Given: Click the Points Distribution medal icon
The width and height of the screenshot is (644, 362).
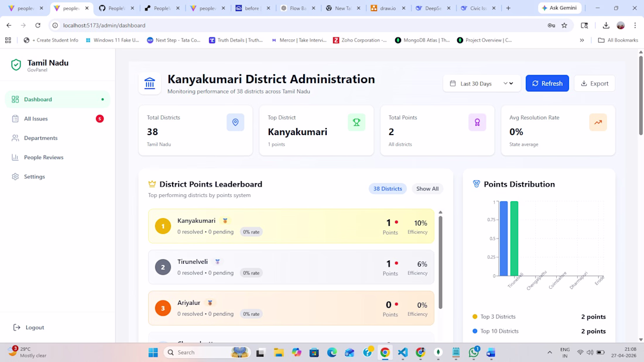Looking at the screenshot, I should coord(477,184).
